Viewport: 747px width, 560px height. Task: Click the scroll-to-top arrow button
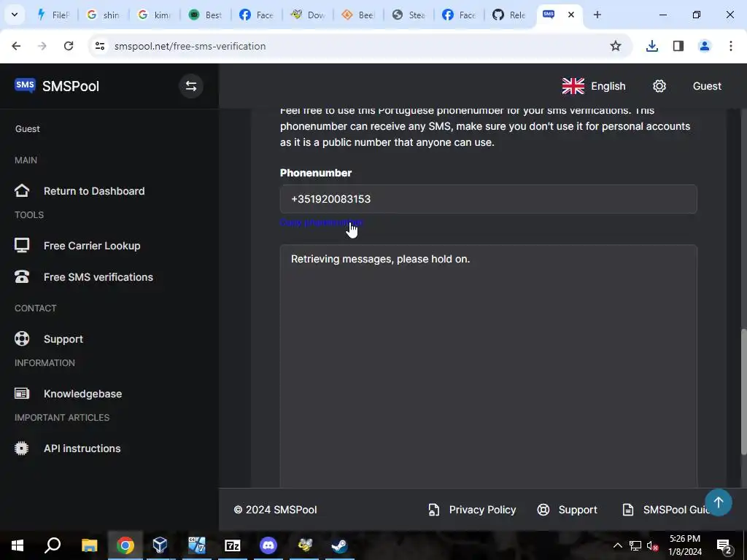pos(719,502)
